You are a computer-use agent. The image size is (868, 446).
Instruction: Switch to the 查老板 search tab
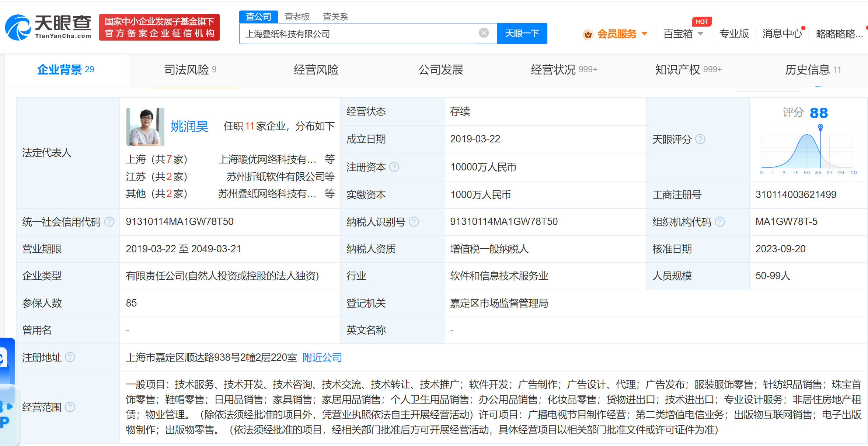coord(297,17)
